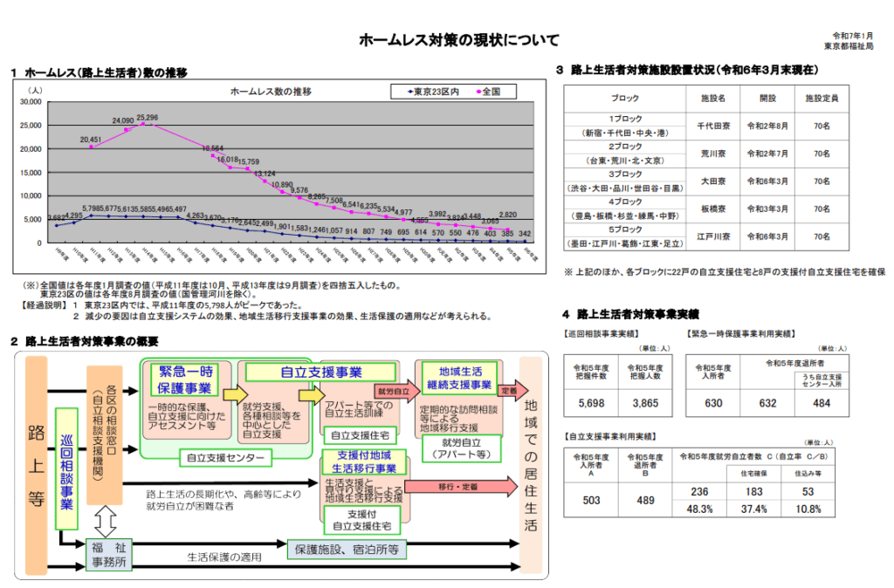
Task: Click the value 484
Action: (822, 403)
